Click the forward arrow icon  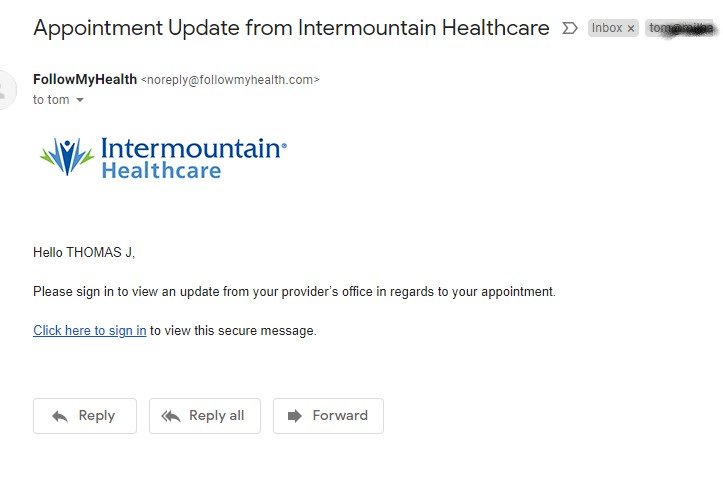(x=294, y=416)
